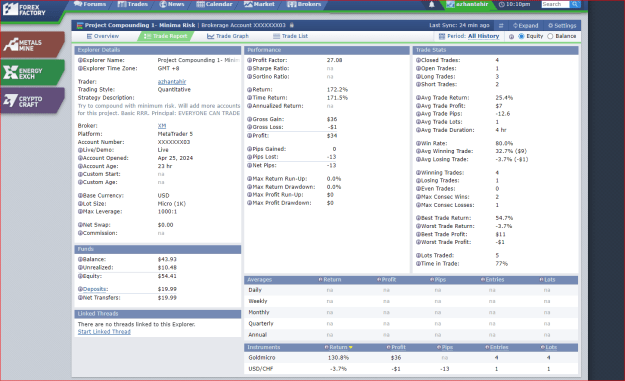This screenshot has width=625, height=381.
Task: Open the explorer Settings button
Action: point(562,26)
